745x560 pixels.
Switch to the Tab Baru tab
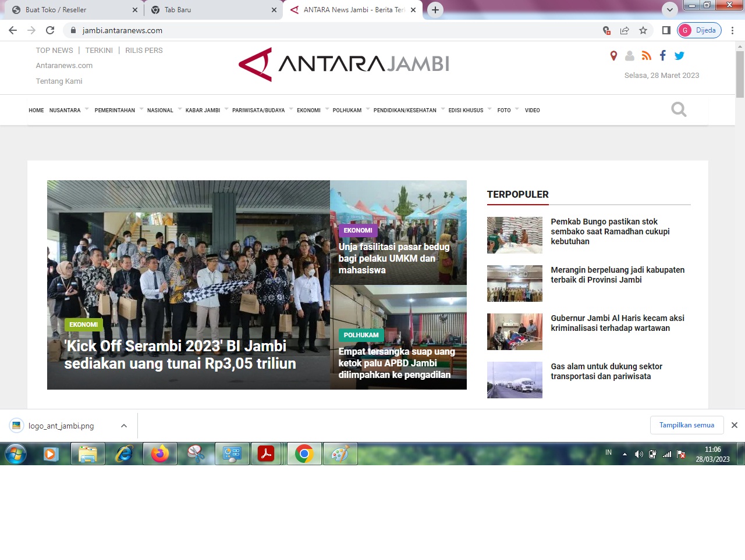pos(213,10)
